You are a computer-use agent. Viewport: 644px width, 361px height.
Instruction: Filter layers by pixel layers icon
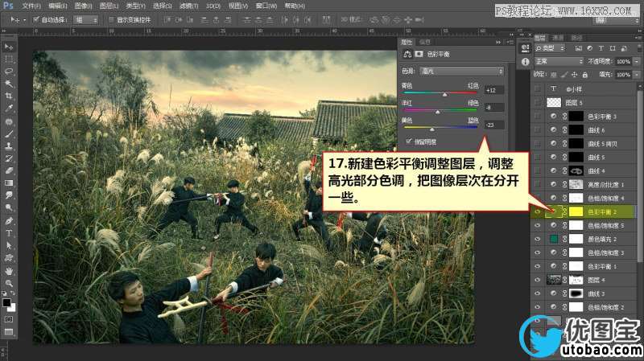point(578,48)
